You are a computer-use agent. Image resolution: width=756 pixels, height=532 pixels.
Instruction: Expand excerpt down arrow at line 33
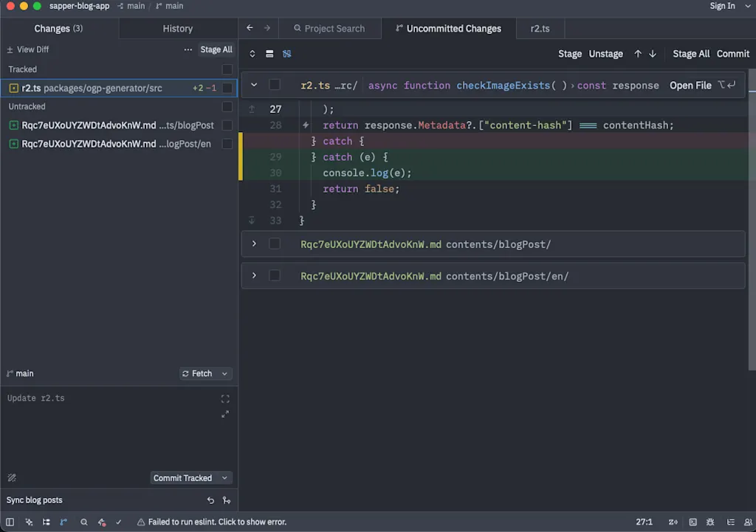[x=252, y=221]
